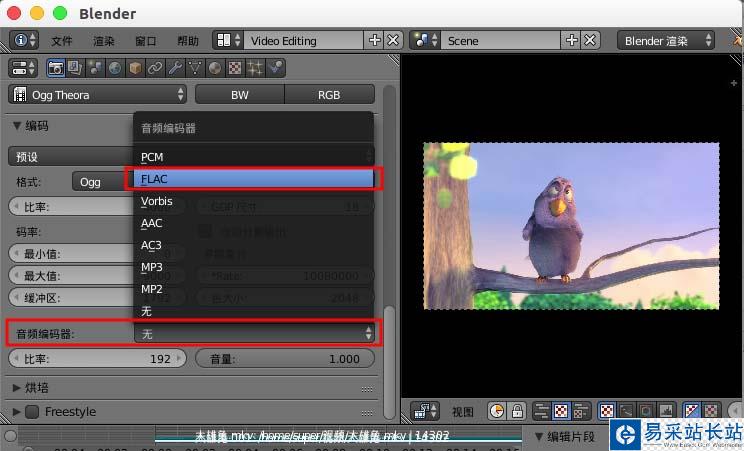Open the Object Data tab (triangle vertices icon)
Screen dimensions: 744x451
[x=195, y=68]
